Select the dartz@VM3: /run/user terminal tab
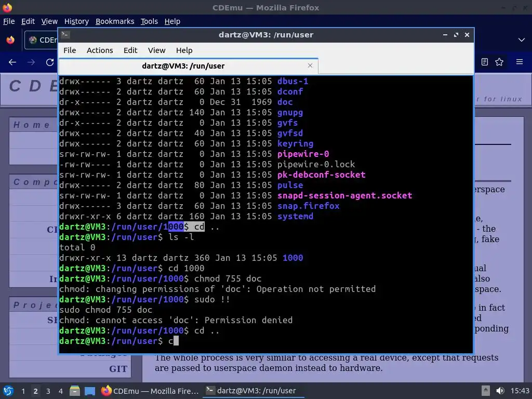532x399 pixels. pos(188,66)
